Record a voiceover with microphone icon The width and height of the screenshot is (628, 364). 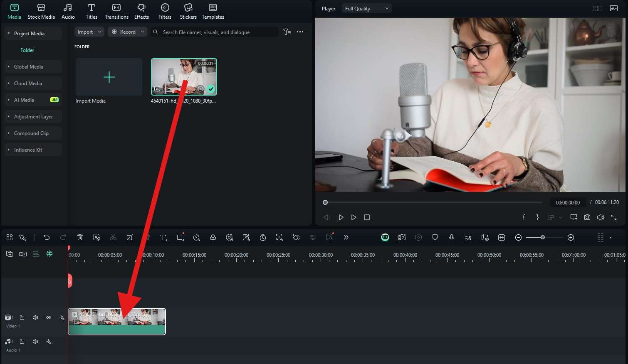(x=452, y=237)
